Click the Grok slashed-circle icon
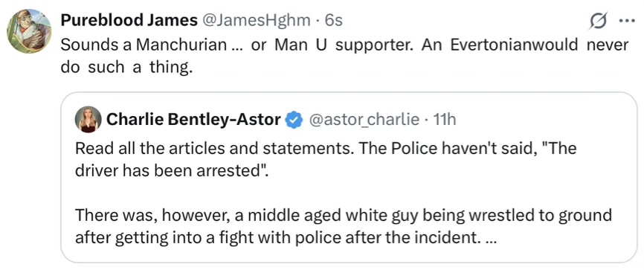This screenshot has width=644, height=270. pos(598,21)
